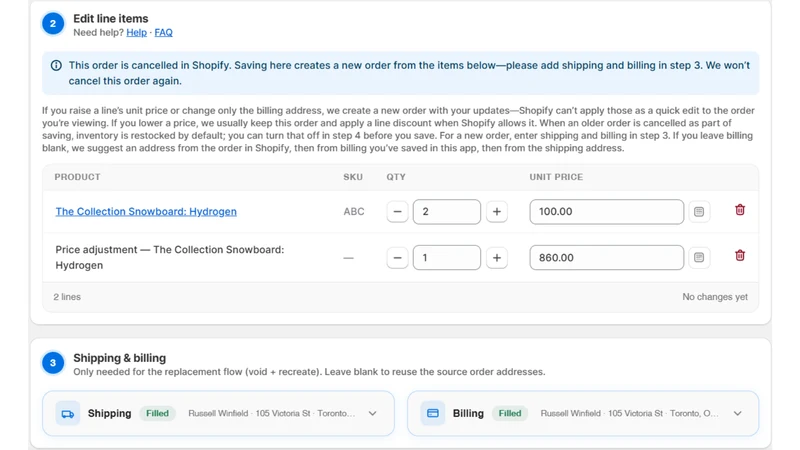
Task: Click quantity field showing 2
Action: coord(446,212)
